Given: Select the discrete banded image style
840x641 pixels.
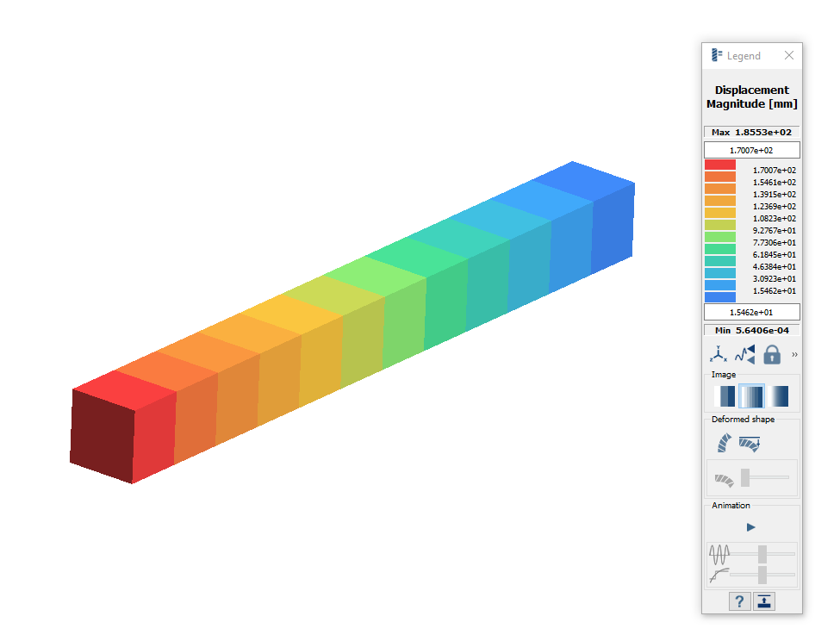Looking at the screenshot, I should click(x=726, y=396).
